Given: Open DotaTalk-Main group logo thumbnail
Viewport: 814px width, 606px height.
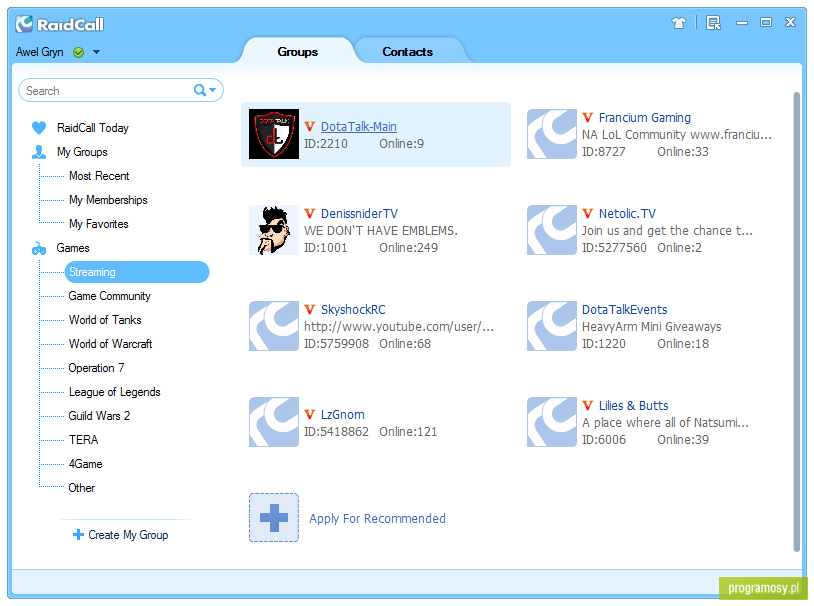Looking at the screenshot, I should coord(274,134).
